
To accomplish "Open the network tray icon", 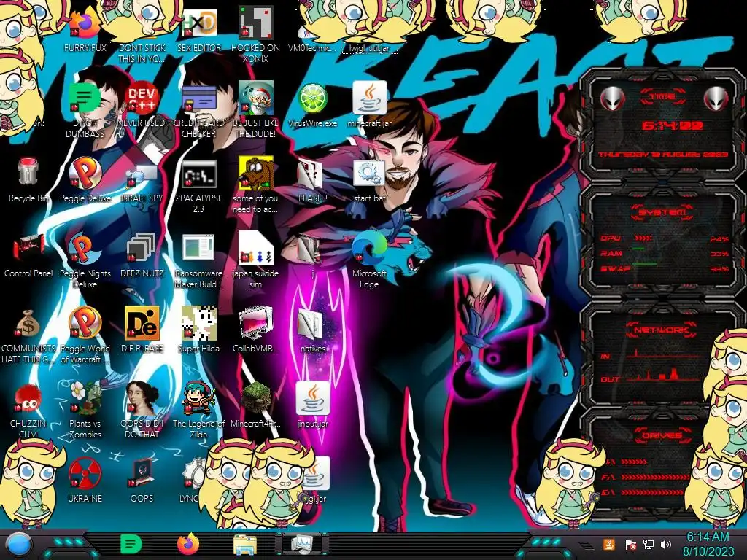I will [649, 545].
